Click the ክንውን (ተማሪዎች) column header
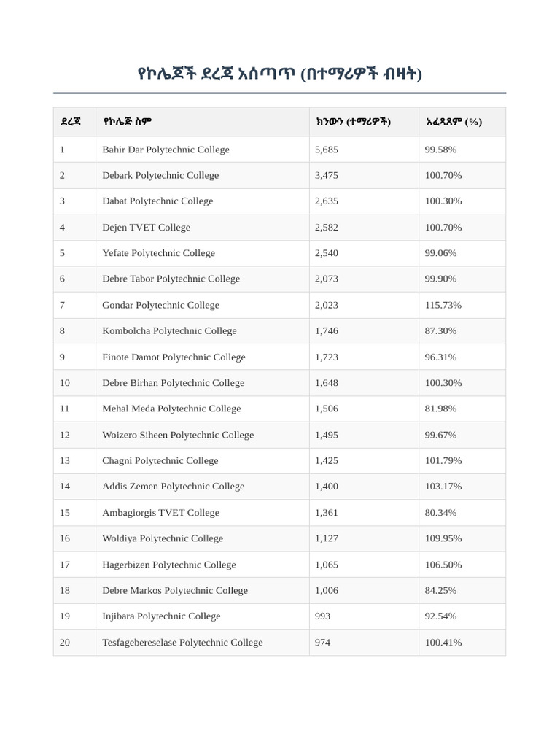 (364, 122)
